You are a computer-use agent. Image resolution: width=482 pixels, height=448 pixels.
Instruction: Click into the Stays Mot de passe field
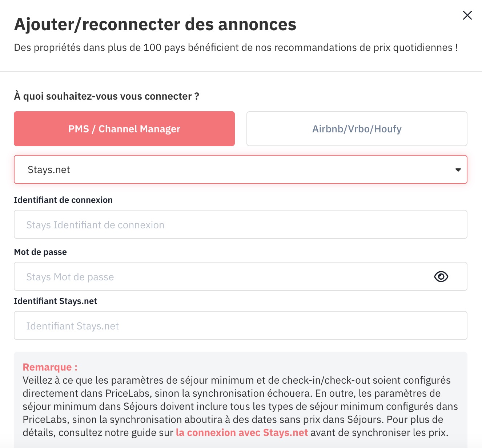[x=241, y=277]
